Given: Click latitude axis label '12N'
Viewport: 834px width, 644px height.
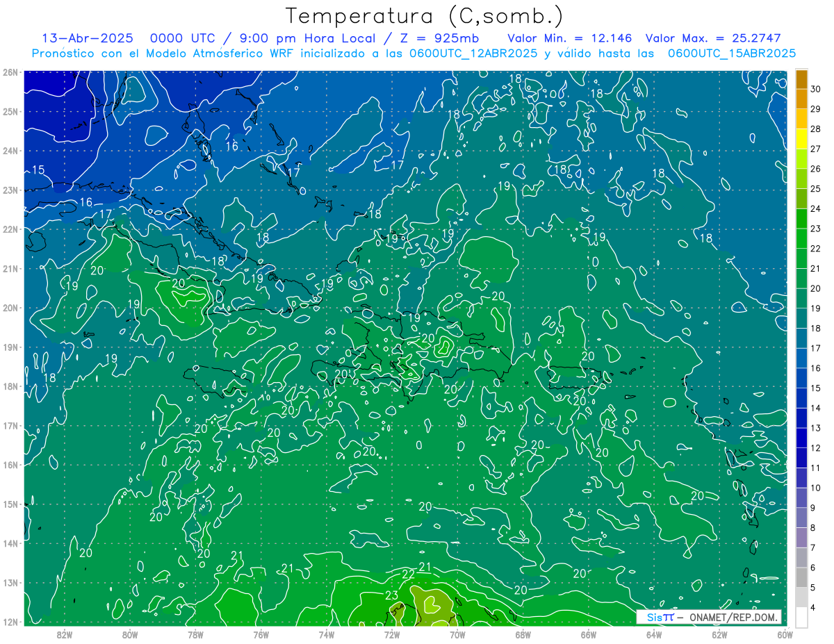Looking at the screenshot, I should coord(10,622).
